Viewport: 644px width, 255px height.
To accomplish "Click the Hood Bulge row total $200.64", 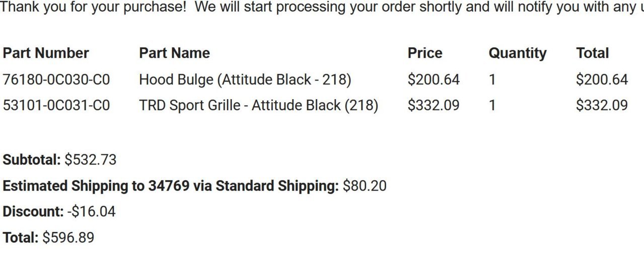I will coord(602,79).
